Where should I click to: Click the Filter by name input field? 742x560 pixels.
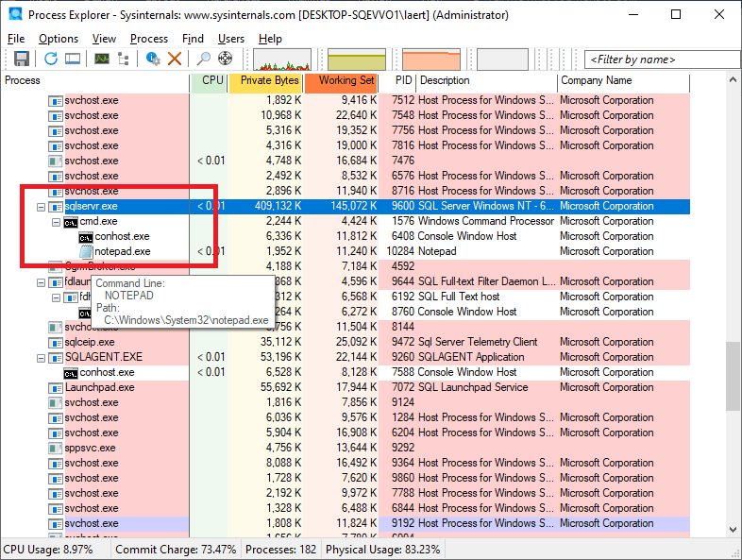(663, 59)
